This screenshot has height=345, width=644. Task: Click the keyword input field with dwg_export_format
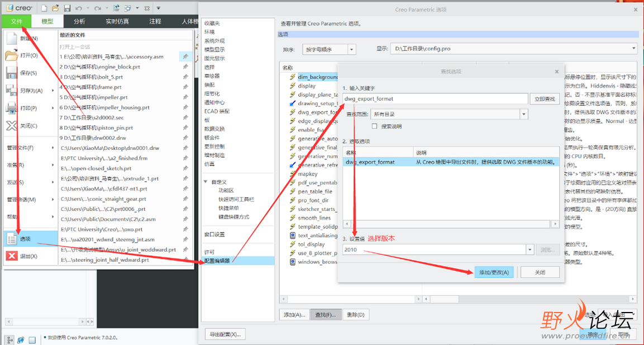(x=435, y=98)
